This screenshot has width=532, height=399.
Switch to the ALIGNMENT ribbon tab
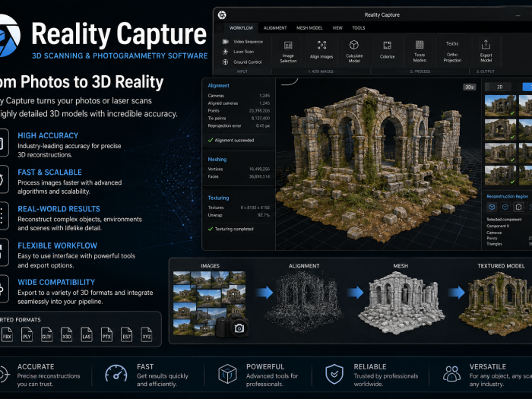[275, 28]
